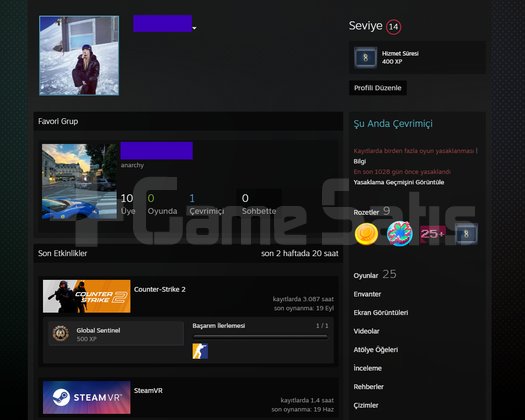Click the Profili Düzenle button
The image size is (525, 420).
378,88
